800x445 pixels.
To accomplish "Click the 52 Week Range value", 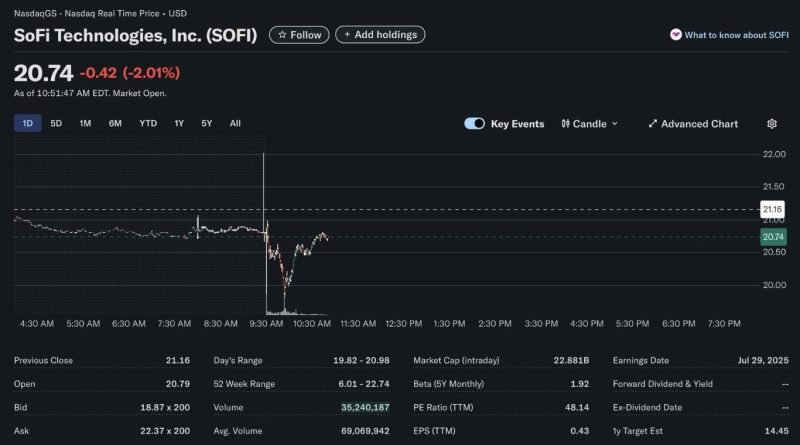I will [364, 384].
